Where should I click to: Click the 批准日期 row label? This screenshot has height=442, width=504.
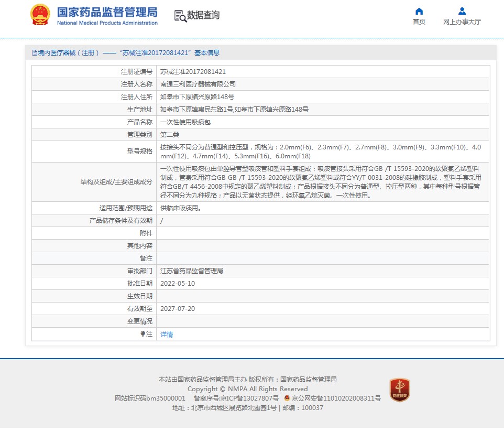(x=140, y=284)
